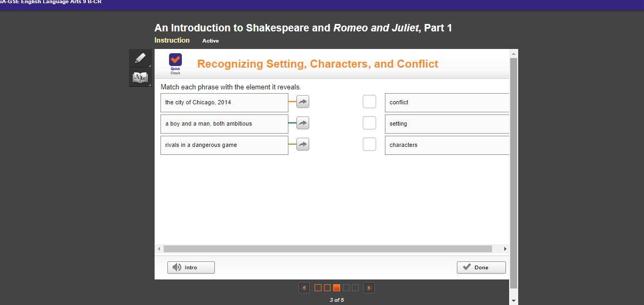644x305 pixels.
Task: Click the horizontal scrollbar thumb
Action: (x=327, y=249)
